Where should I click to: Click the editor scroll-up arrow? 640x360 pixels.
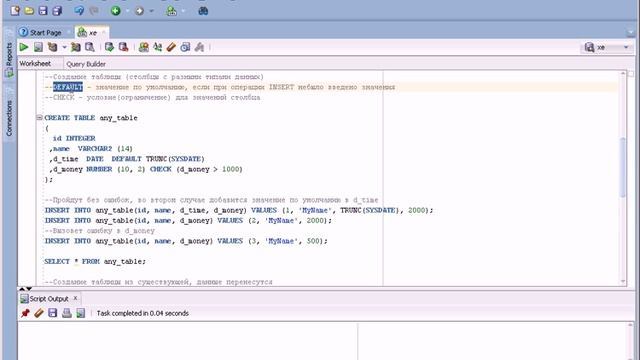pos(623,73)
